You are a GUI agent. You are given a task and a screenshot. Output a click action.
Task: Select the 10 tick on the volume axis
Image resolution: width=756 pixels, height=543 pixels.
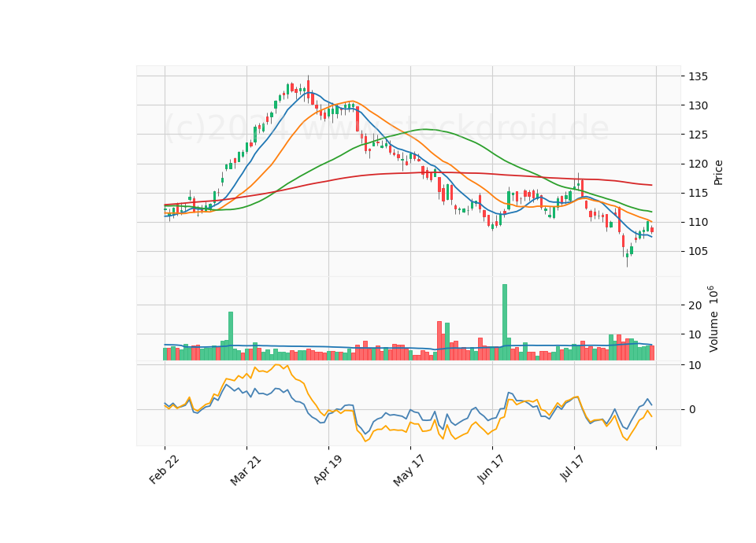coord(695,335)
